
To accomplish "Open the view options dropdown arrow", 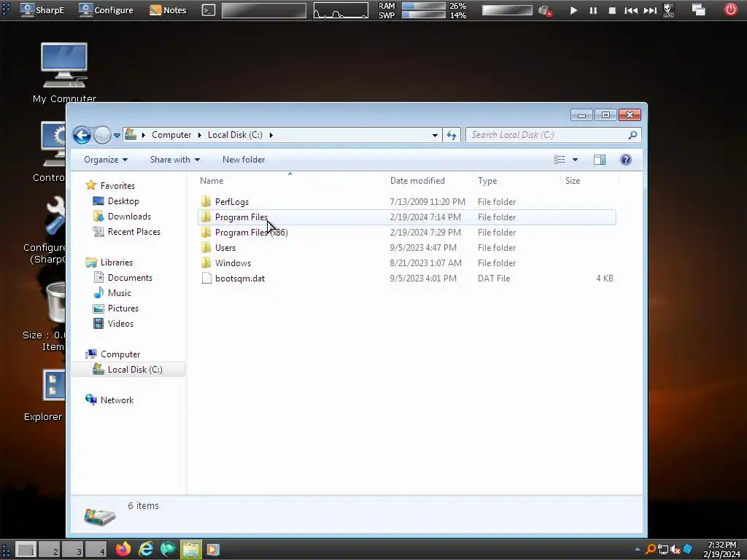I will pos(575,160).
